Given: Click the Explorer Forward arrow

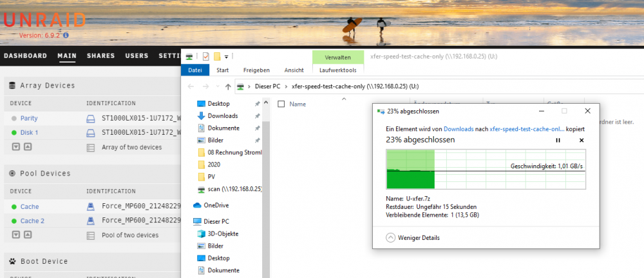Looking at the screenshot, I should click(x=206, y=87).
